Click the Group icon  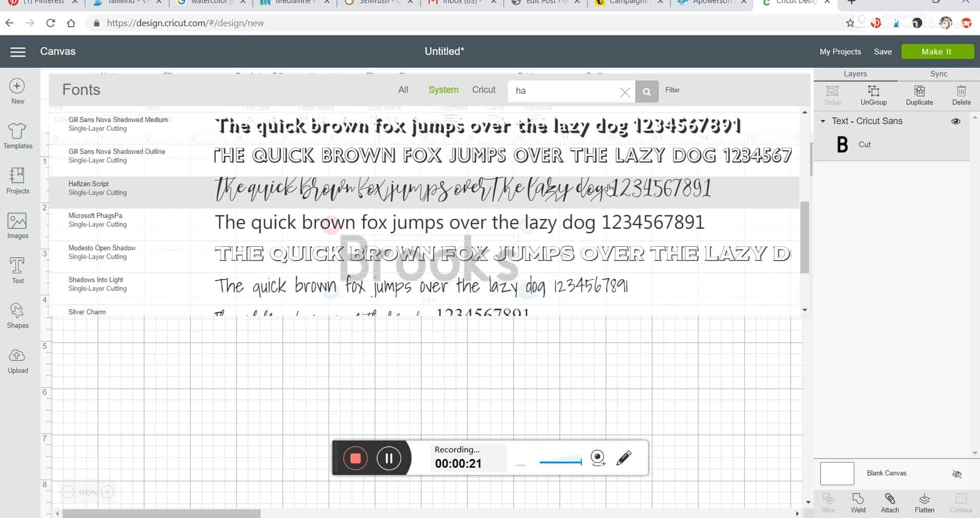[x=832, y=95]
